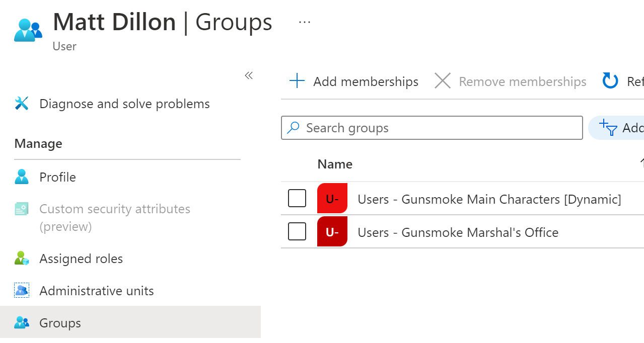Select the Assigned roles icon
Image resolution: width=644 pixels, height=343 pixels.
pyautogui.click(x=21, y=259)
